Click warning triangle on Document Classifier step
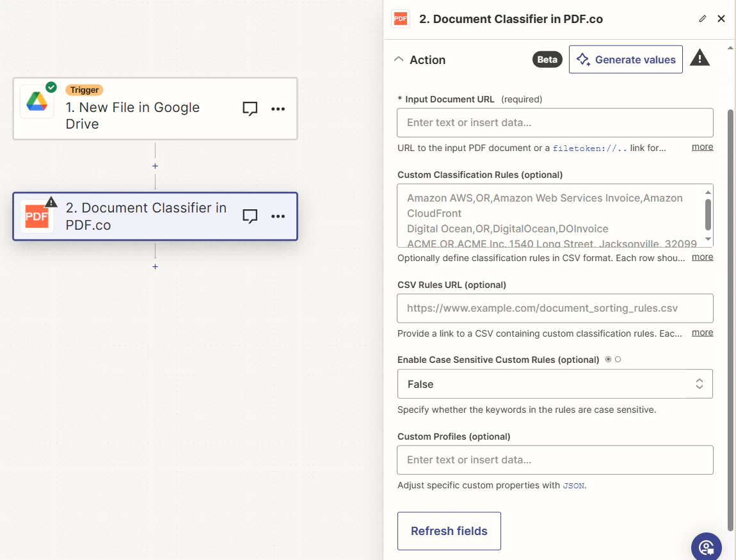 [x=51, y=202]
